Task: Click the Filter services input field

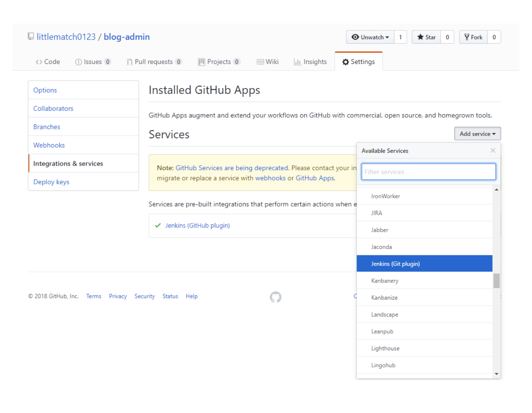Action: (x=429, y=172)
